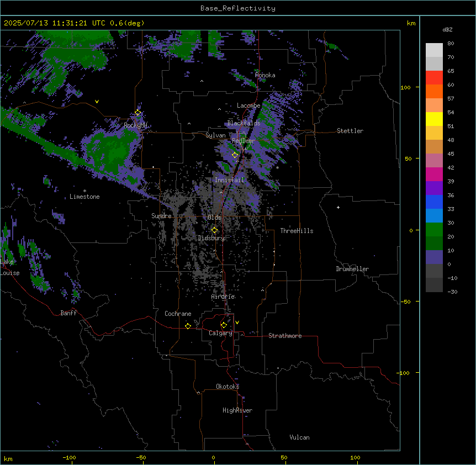This screenshot has height=465, width=476.
Task: Click the Ponoka city label
Action: (x=265, y=75)
